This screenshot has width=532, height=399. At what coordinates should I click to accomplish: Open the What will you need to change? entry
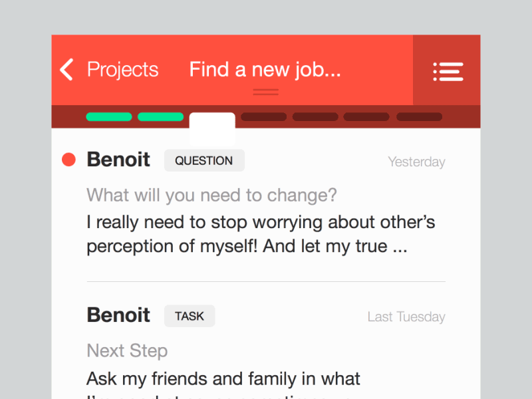tap(211, 195)
